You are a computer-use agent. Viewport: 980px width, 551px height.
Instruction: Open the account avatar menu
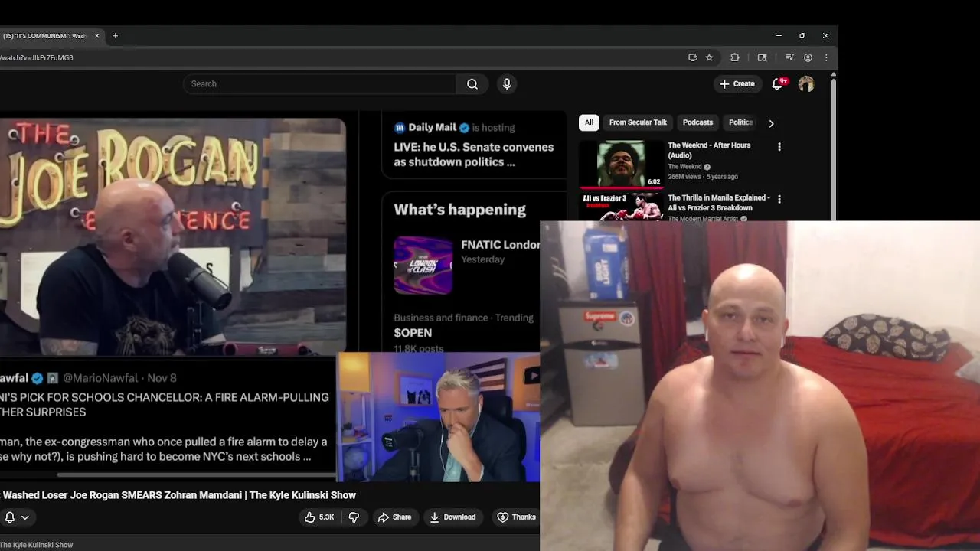click(x=806, y=84)
